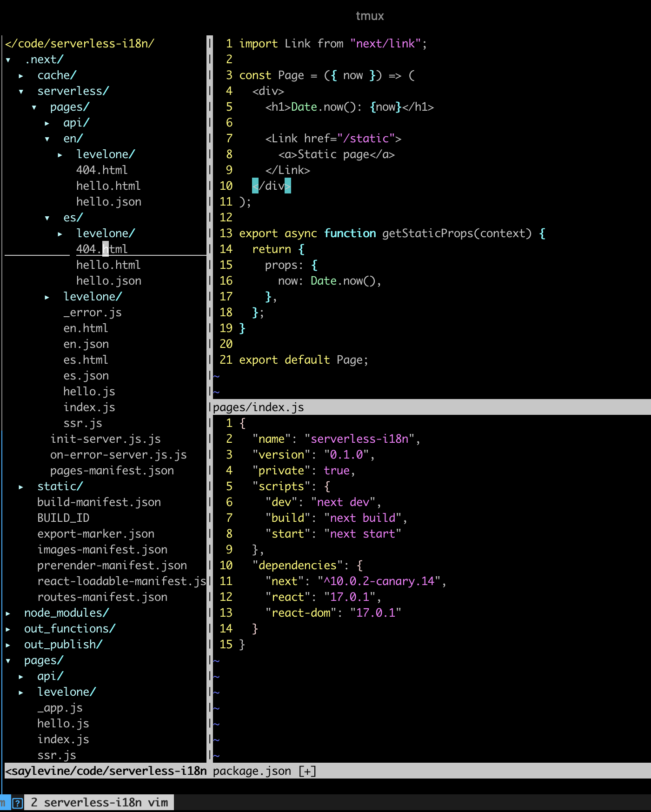Screen dimensions: 651x812
Task: Focus the 'package.json [+]' status line
Action: pyautogui.click(x=432, y=771)
